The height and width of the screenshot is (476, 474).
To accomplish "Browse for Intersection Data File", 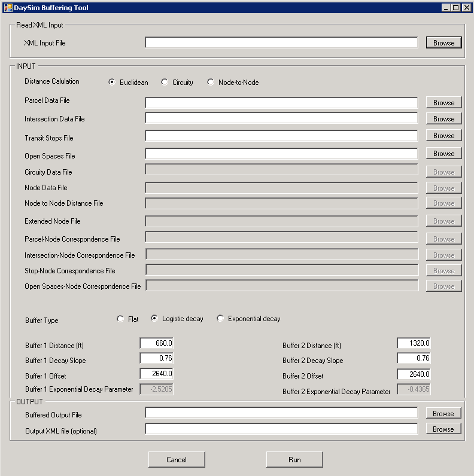I will [443, 119].
